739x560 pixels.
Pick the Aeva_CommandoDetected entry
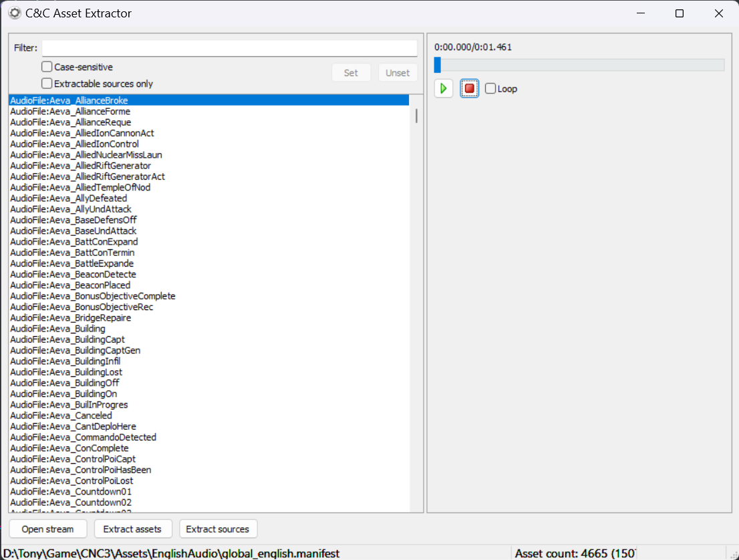click(x=83, y=437)
